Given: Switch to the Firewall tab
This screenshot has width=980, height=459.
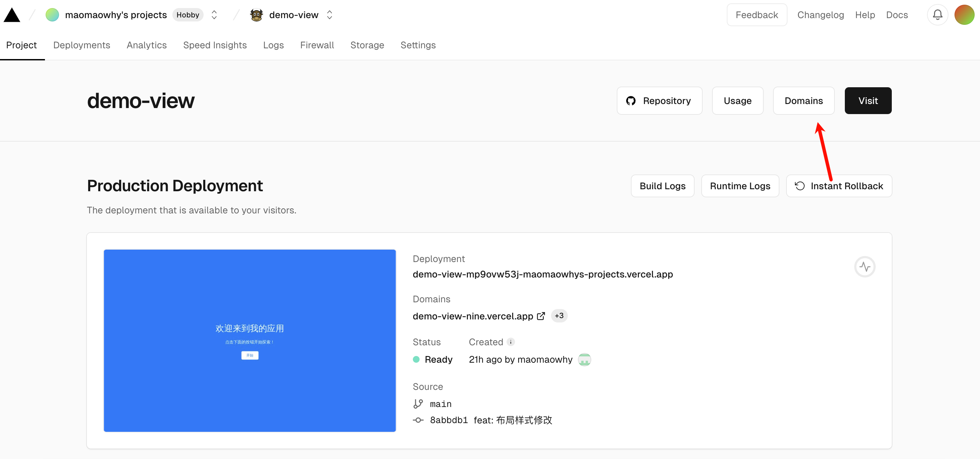Looking at the screenshot, I should tap(317, 45).
